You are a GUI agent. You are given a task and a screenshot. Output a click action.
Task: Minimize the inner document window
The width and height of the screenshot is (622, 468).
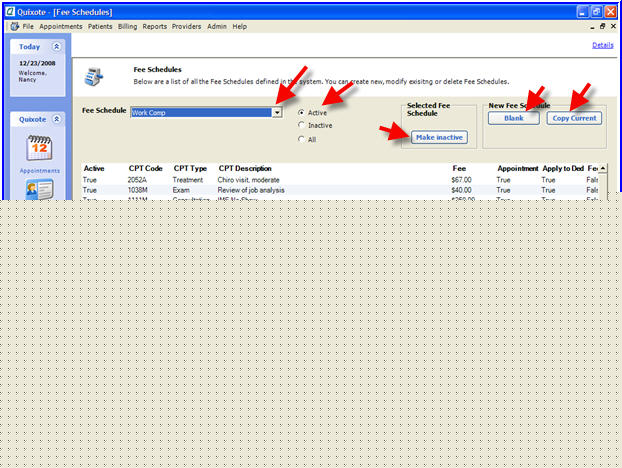pos(592,27)
